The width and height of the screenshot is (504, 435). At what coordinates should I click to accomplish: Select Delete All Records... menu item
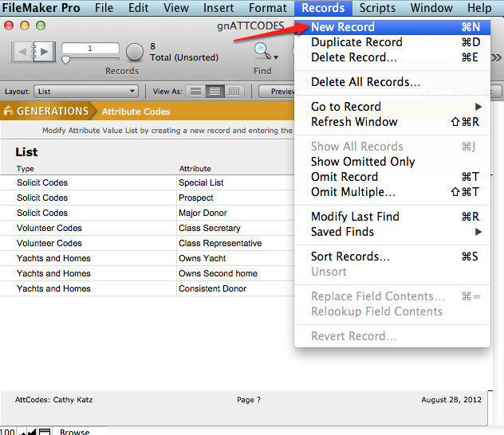[x=392, y=82]
